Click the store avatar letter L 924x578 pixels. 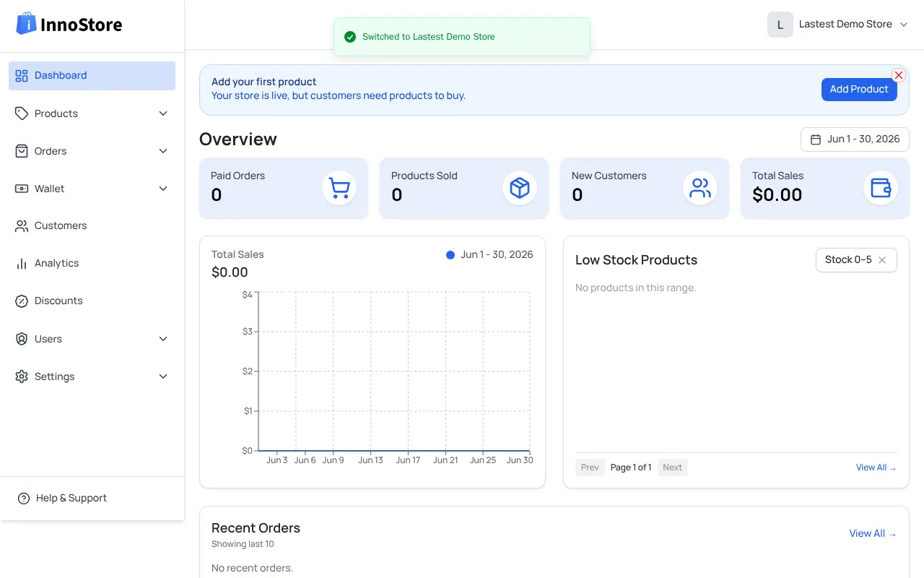(x=780, y=25)
